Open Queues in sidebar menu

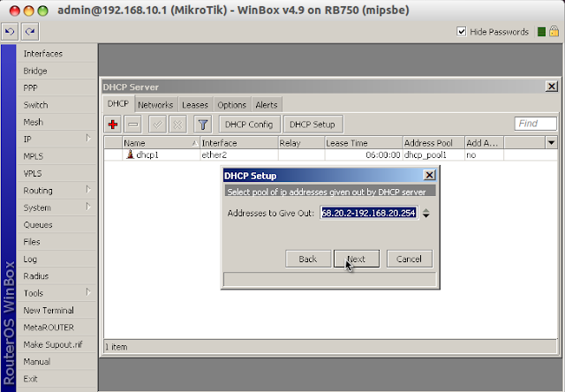(56, 225)
